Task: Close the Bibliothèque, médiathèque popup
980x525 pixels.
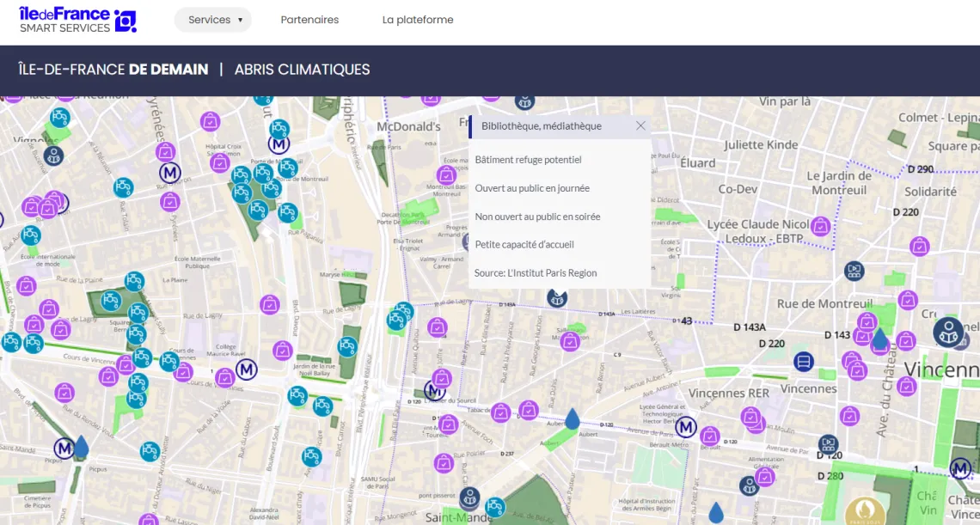Action: click(640, 125)
